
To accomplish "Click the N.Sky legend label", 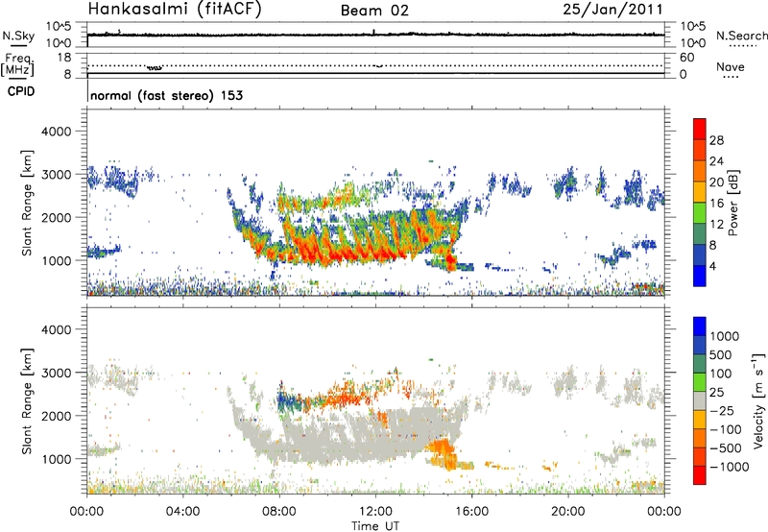I will (x=18, y=36).
